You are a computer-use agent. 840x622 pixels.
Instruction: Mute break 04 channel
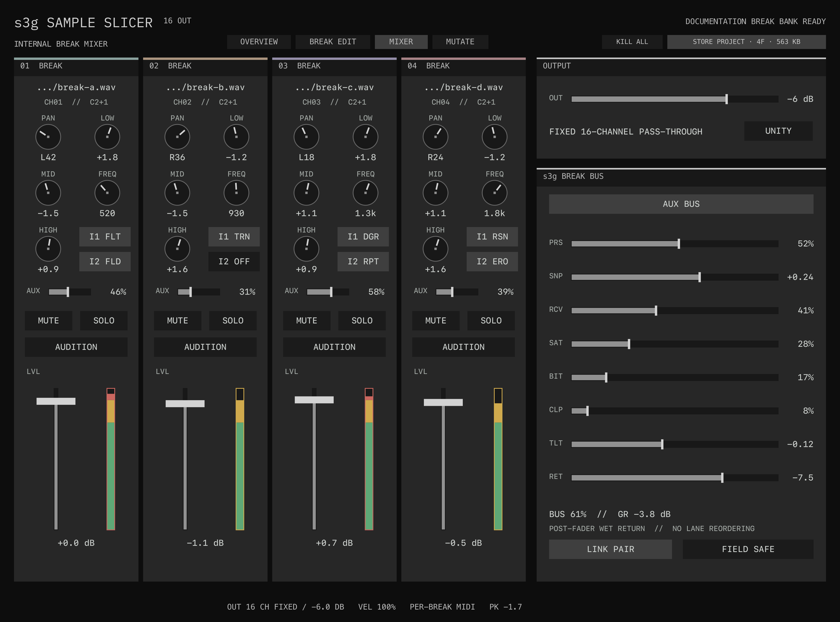[436, 321]
